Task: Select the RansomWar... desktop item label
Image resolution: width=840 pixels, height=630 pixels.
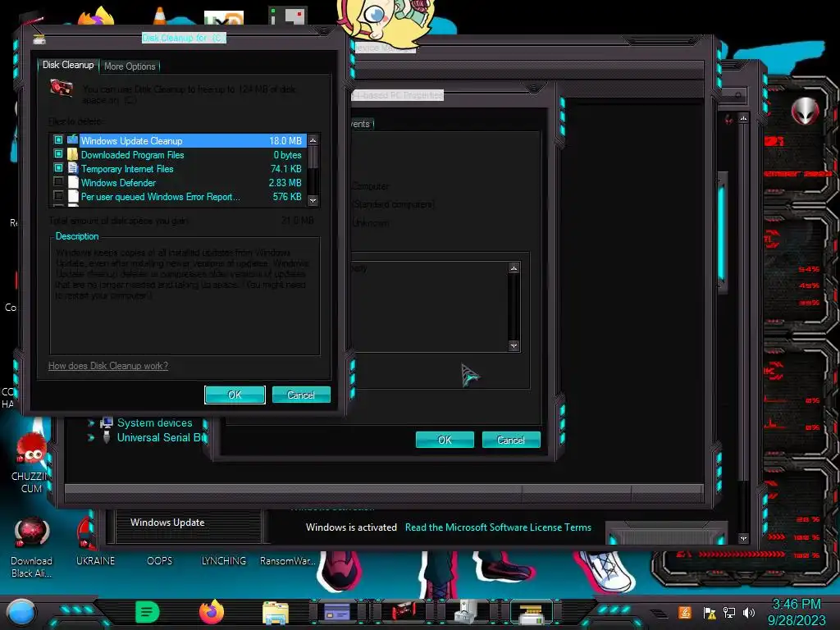Action: tap(288, 561)
